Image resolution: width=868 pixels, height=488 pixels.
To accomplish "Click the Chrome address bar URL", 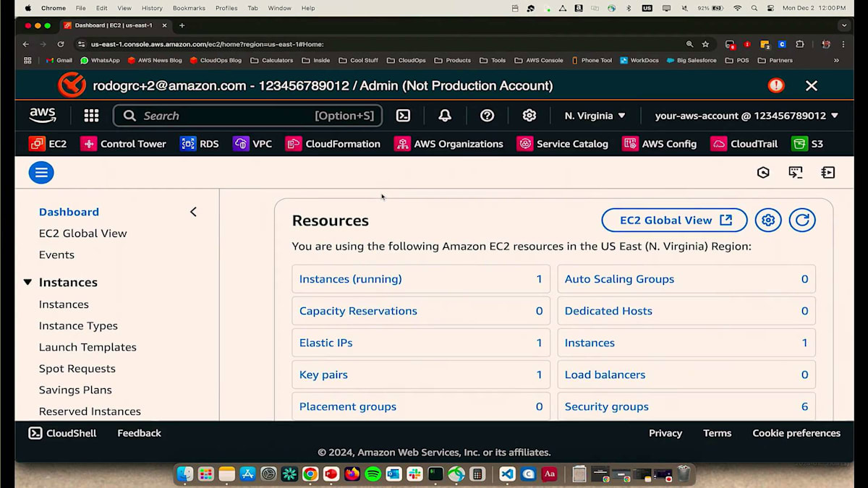I will [207, 44].
